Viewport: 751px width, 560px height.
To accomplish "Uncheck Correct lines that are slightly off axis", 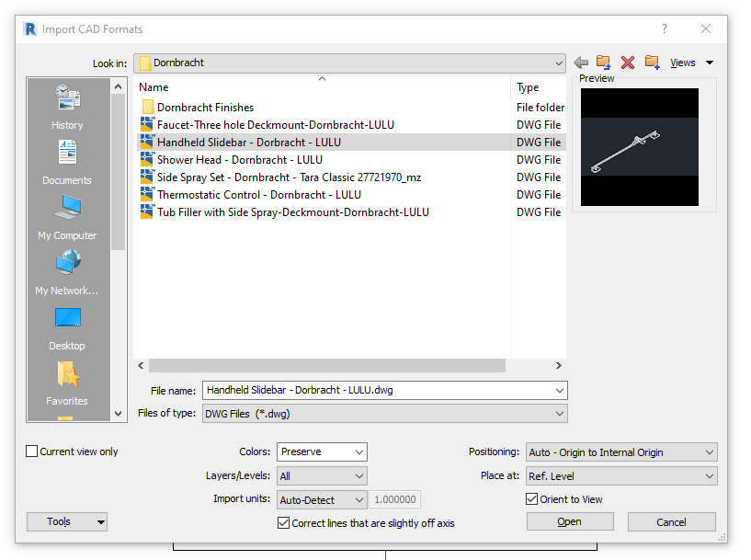I will pos(283,522).
